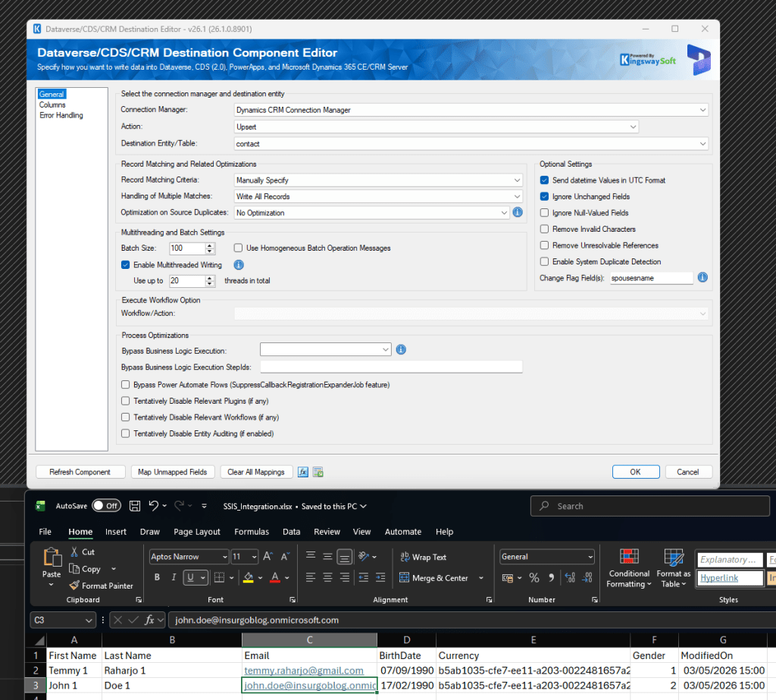This screenshot has height=700, width=776.
Task: Show info for Change Flag Field(s)
Action: [702, 277]
